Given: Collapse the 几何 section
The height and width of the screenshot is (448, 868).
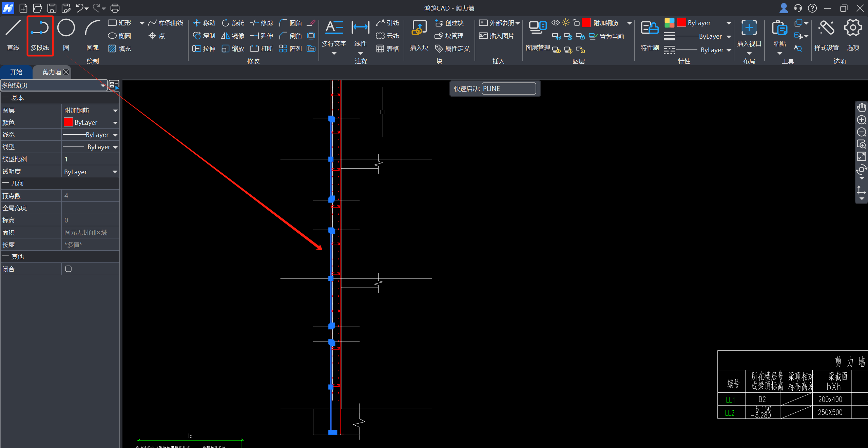Looking at the screenshot, I should [5, 183].
